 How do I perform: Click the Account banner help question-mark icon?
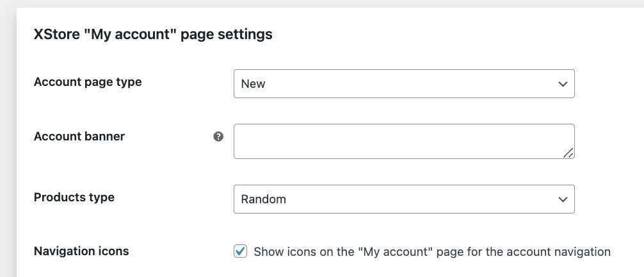click(x=218, y=137)
